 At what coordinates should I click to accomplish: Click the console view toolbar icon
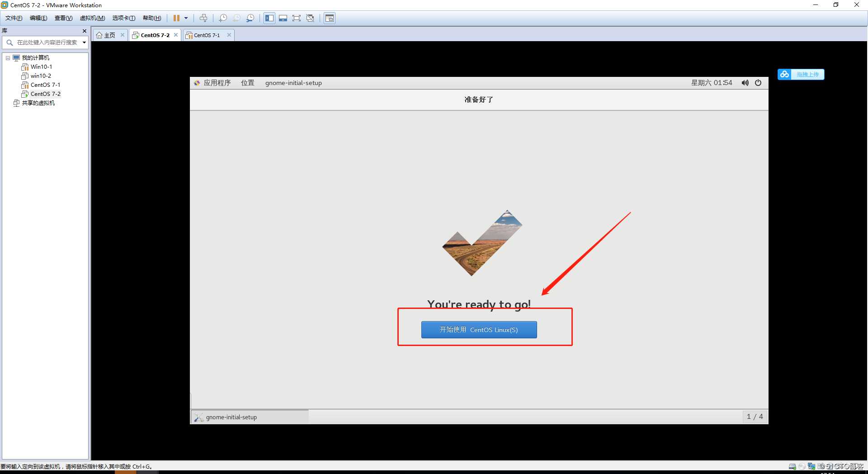coord(330,18)
